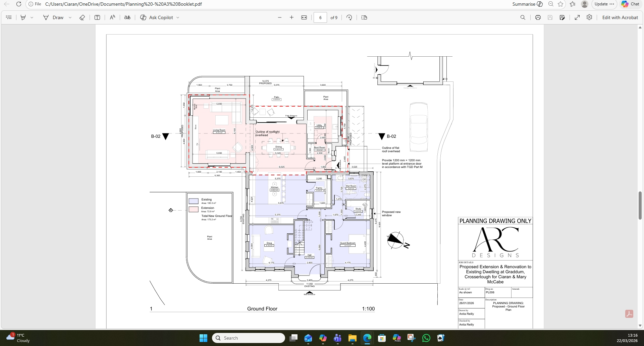The width and height of the screenshot is (644, 346).
Task: Click the page number input field
Action: [320, 17]
